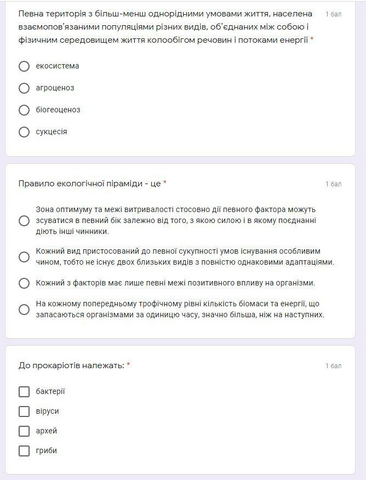Select answer На кожному попередньому трофічному рівні

[24, 309]
